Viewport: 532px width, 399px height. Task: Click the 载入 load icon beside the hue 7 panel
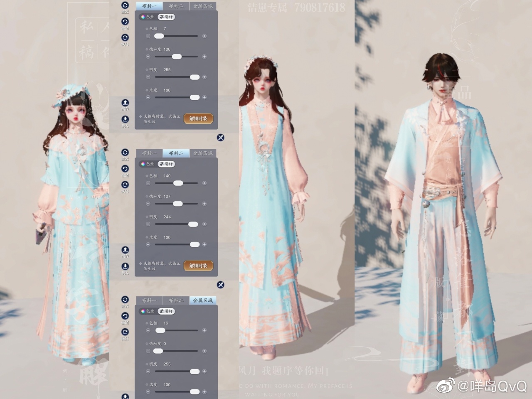click(125, 119)
